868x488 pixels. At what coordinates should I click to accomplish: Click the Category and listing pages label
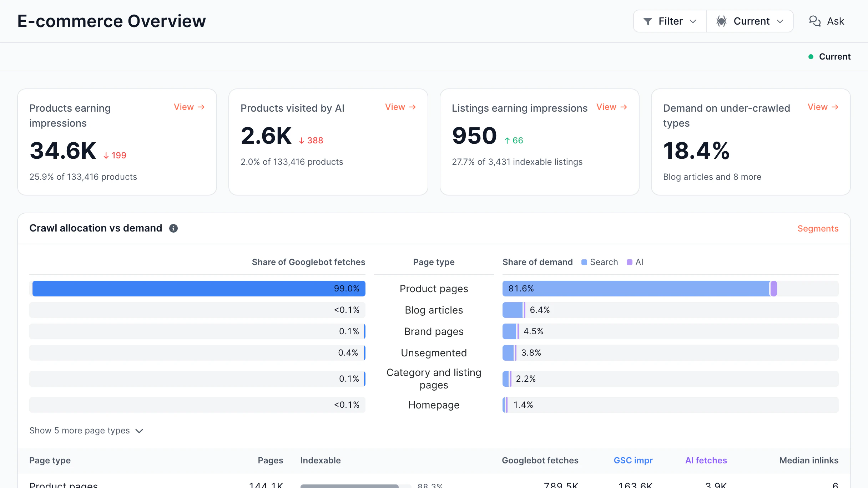point(434,379)
